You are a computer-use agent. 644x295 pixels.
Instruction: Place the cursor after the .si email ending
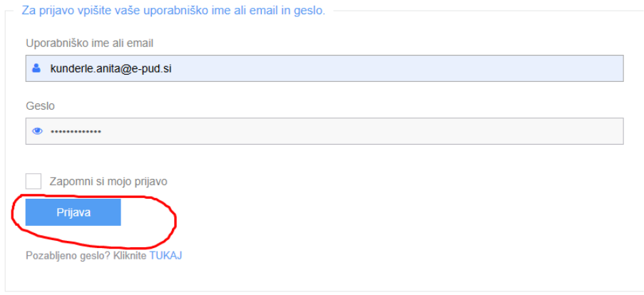coord(173,68)
